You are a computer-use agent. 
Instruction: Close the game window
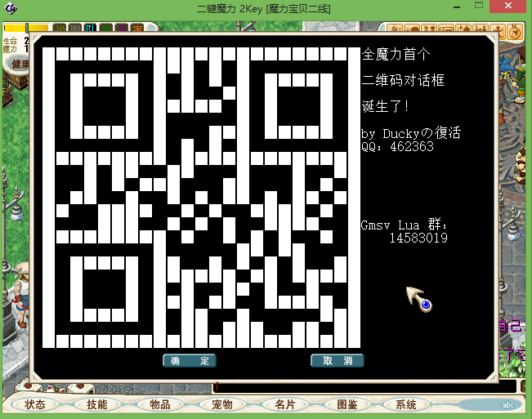click(x=509, y=8)
